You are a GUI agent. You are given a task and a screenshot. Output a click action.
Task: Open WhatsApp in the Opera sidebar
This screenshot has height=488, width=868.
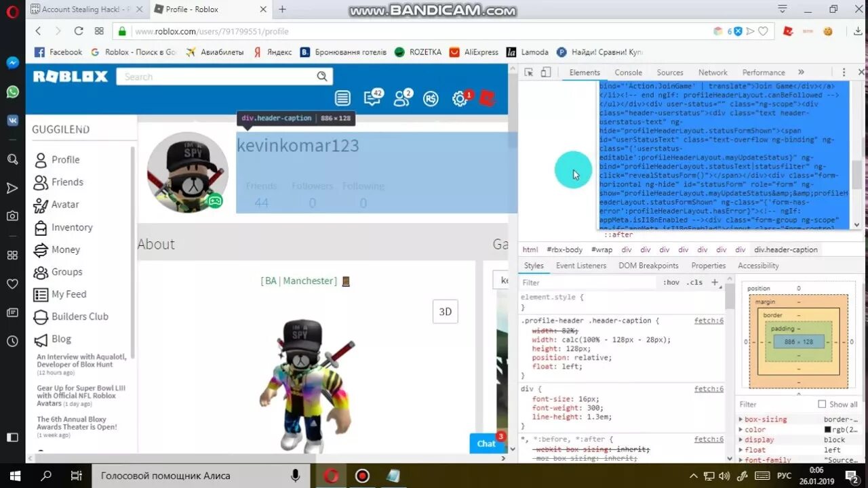pos(12,91)
